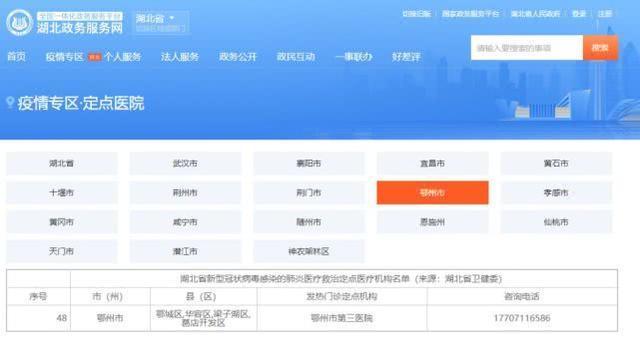Screen dimensions: 640x360
Task: Click the 湖北政务服务网 site logo
Action: pos(64,23)
